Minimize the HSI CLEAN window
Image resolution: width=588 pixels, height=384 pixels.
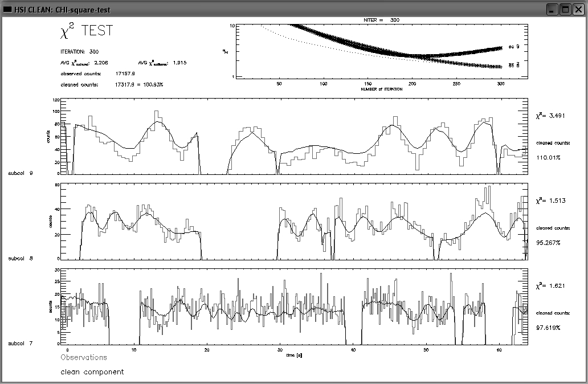pos(552,9)
